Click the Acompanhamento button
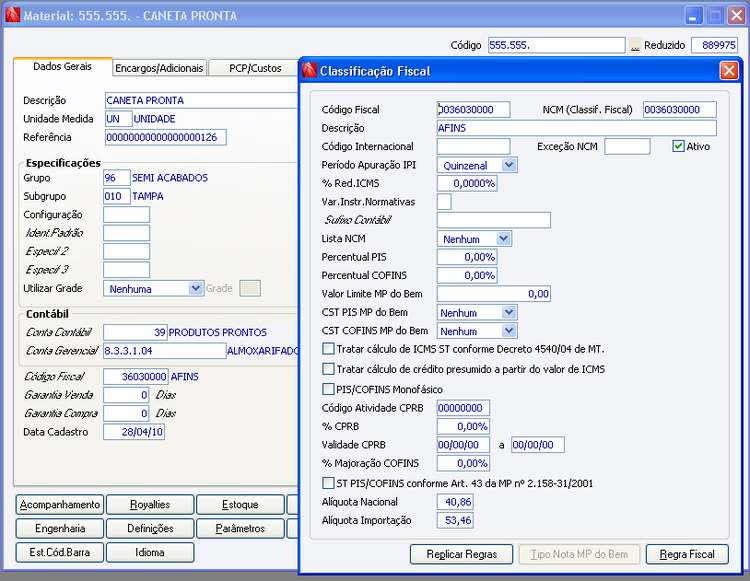 [60, 504]
